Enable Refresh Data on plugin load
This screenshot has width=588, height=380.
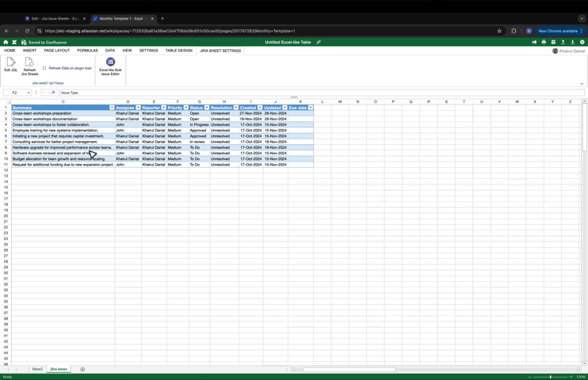coord(44,68)
